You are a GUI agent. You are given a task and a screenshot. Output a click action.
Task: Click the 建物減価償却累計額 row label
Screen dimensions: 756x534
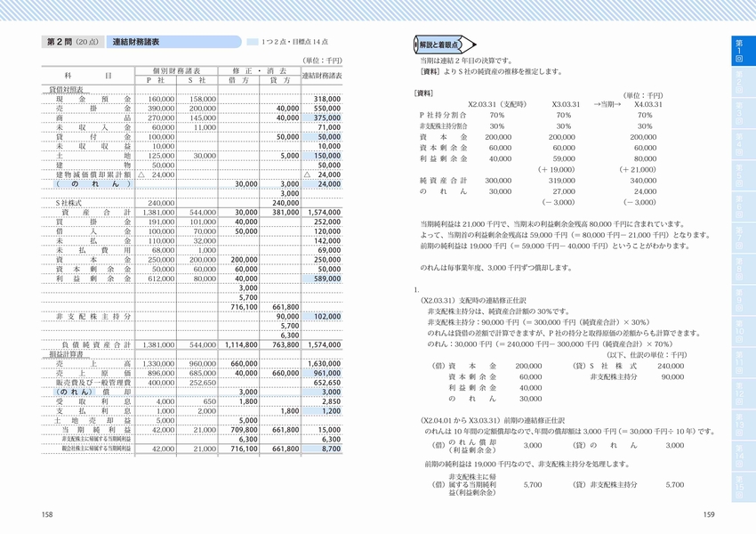93,174
